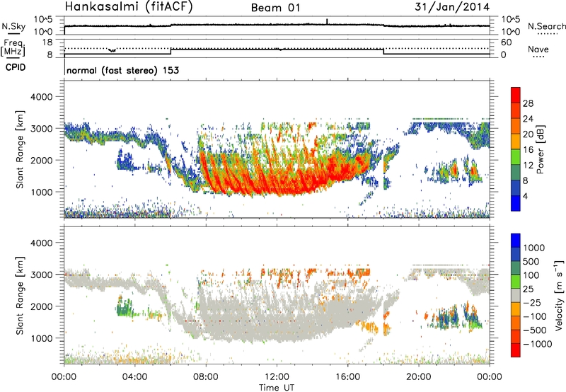This screenshot has height=392, width=566.
Task: Select the text normal (fast stereo) 153
Action: tap(122, 71)
